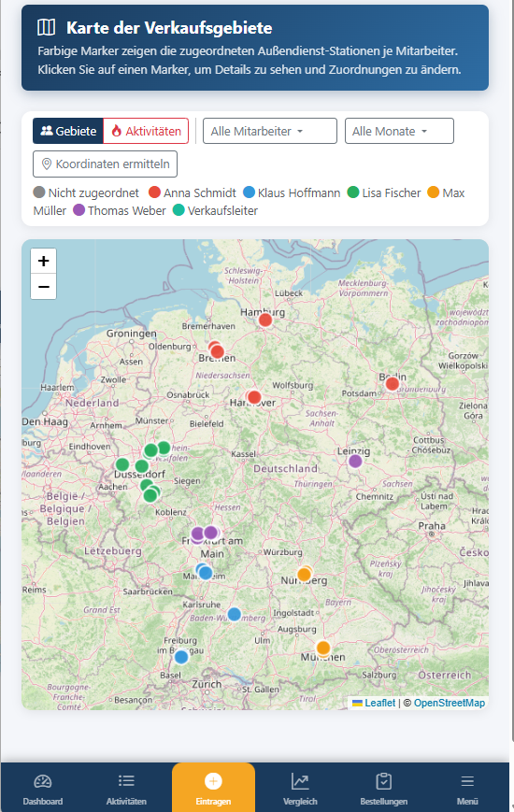Open Dashboard from the bottom navigation
Viewport: 514px width, 812px height.
tap(42, 789)
